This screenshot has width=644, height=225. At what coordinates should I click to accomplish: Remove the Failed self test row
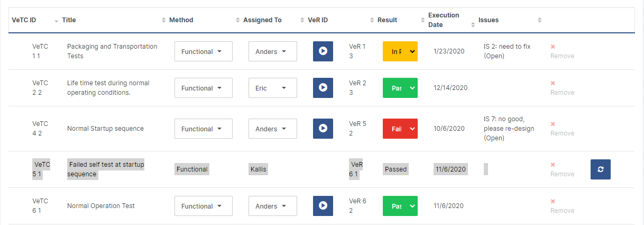pos(562,169)
